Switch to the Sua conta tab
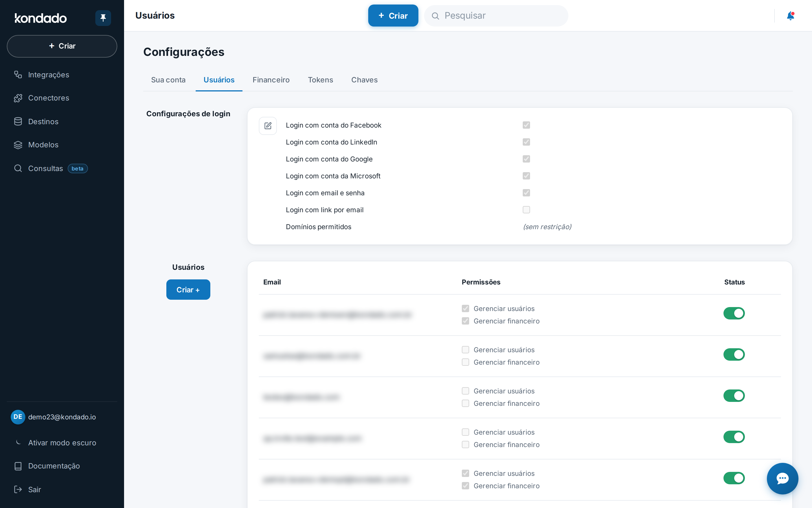The height and width of the screenshot is (508, 812). 168,80
